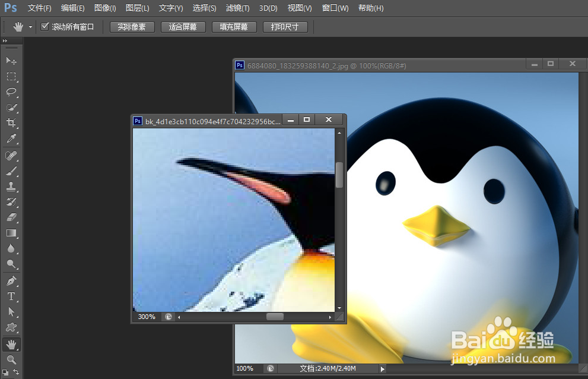Open the 图层(L) menu
Viewport: 588px width, 379px height.
tap(137, 8)
